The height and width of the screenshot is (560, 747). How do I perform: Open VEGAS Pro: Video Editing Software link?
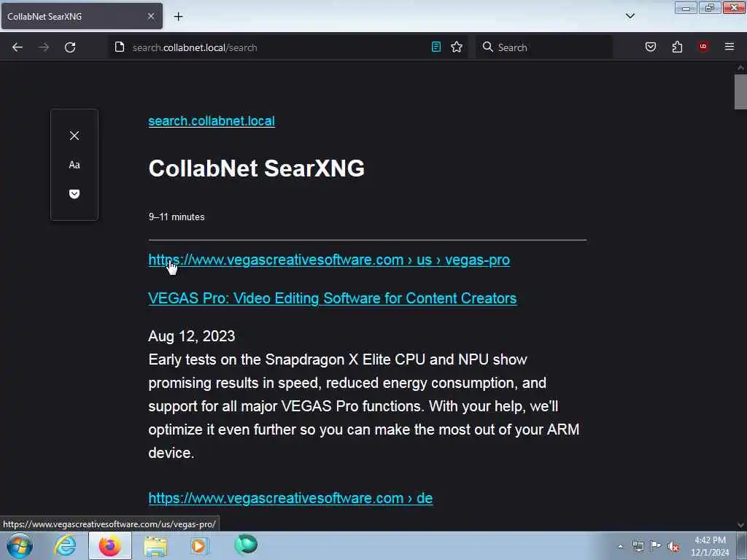[x=333, y=298]
